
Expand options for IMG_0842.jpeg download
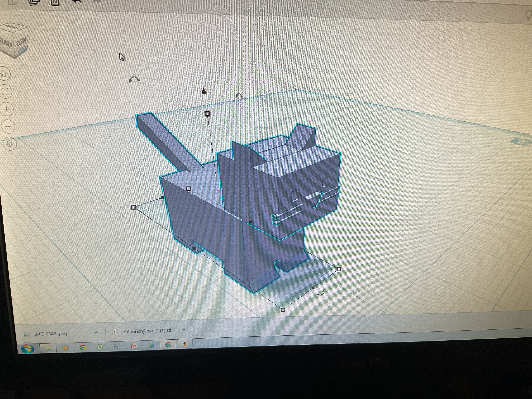click(97, 333)
